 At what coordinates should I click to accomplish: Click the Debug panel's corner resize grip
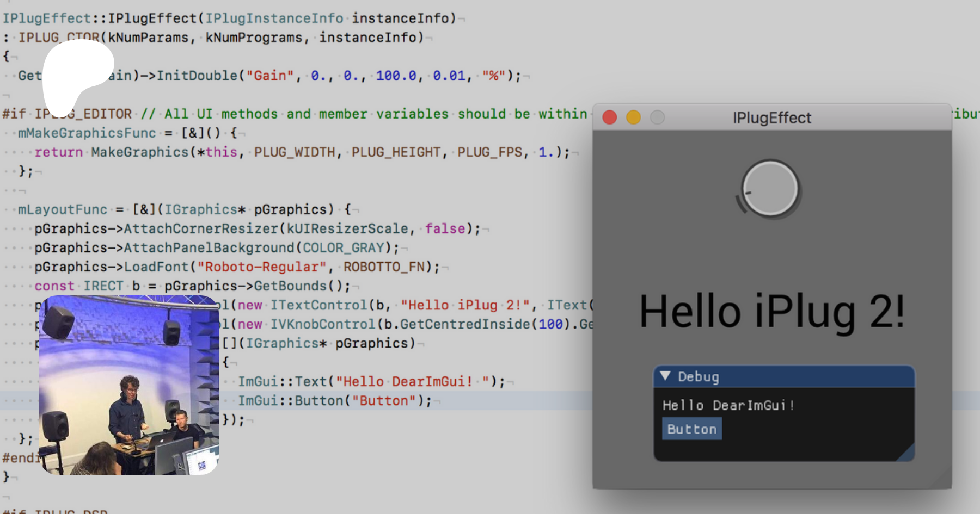(907, 454)
